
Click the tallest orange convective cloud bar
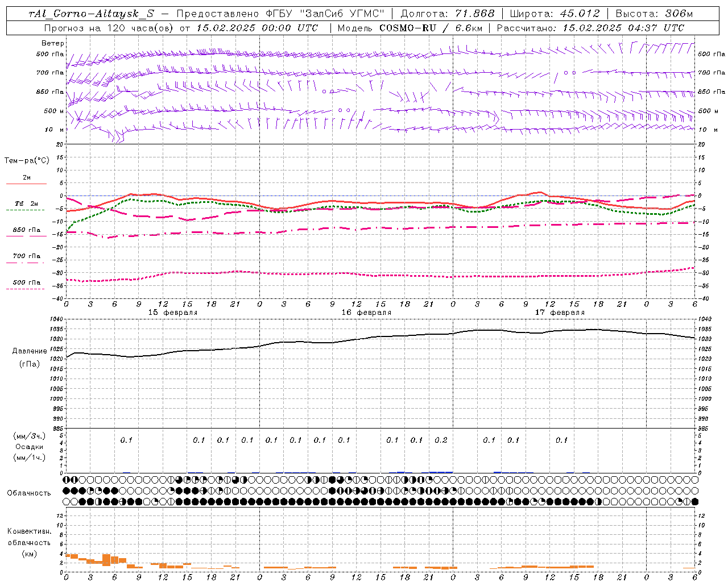106,560
